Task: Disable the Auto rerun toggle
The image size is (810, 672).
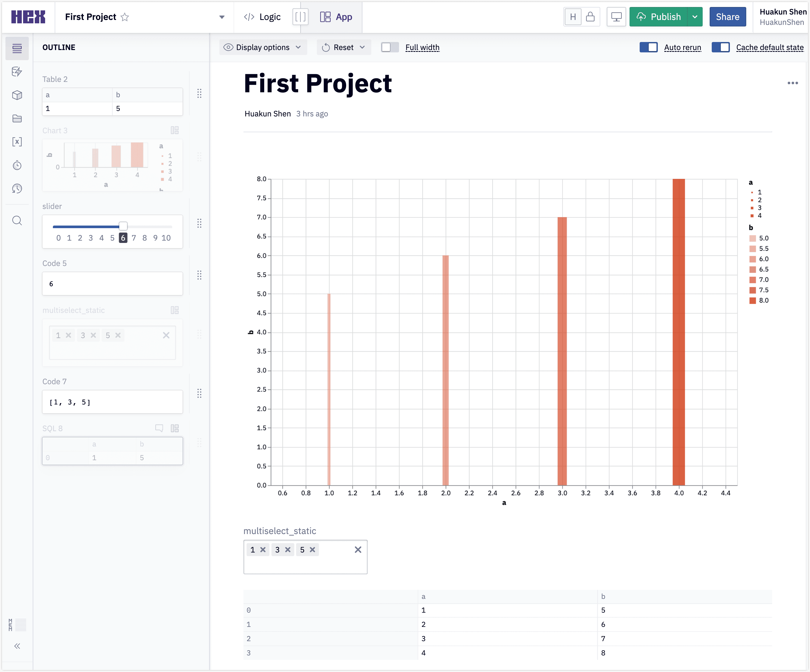Action: (x=648, y=47)
